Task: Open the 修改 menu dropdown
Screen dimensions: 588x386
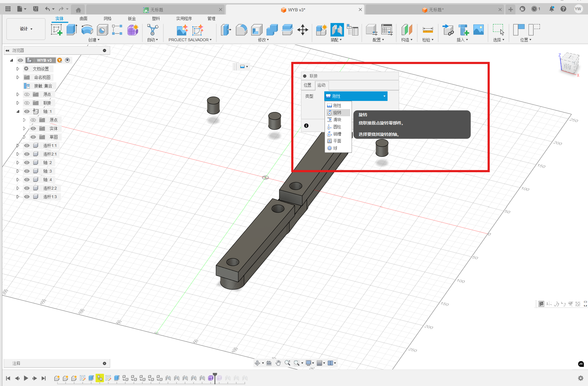Action: [x=263, y=40]
